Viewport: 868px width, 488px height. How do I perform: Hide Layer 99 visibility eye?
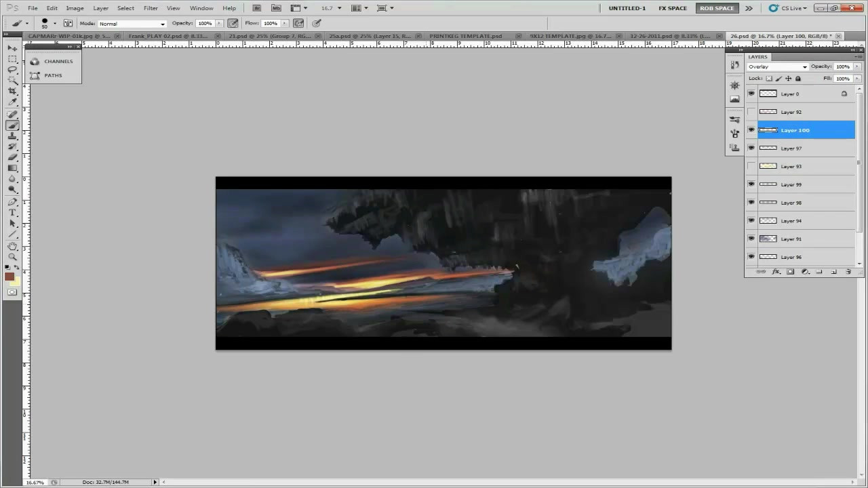click(751, 184)
